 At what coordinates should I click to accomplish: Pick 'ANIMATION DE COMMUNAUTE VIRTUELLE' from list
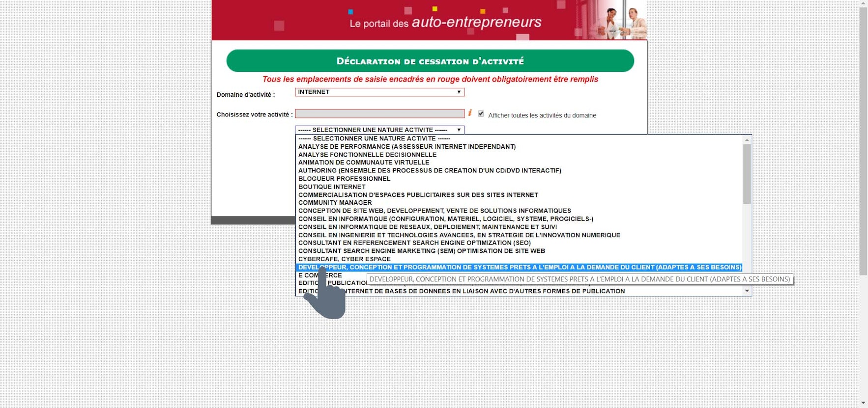point(519,163)
